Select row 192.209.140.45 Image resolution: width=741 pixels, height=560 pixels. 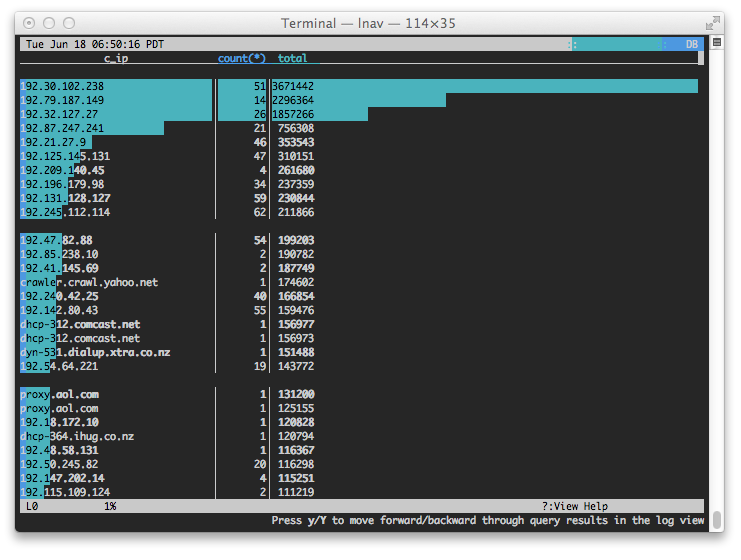click(x=359, y=170)
